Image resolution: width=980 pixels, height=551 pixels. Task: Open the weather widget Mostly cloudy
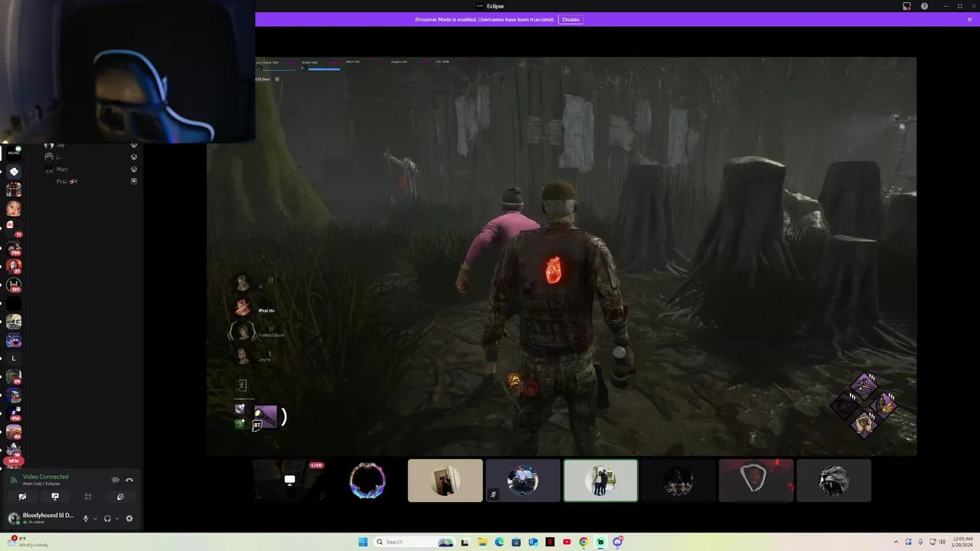click(x=27, y=542)
